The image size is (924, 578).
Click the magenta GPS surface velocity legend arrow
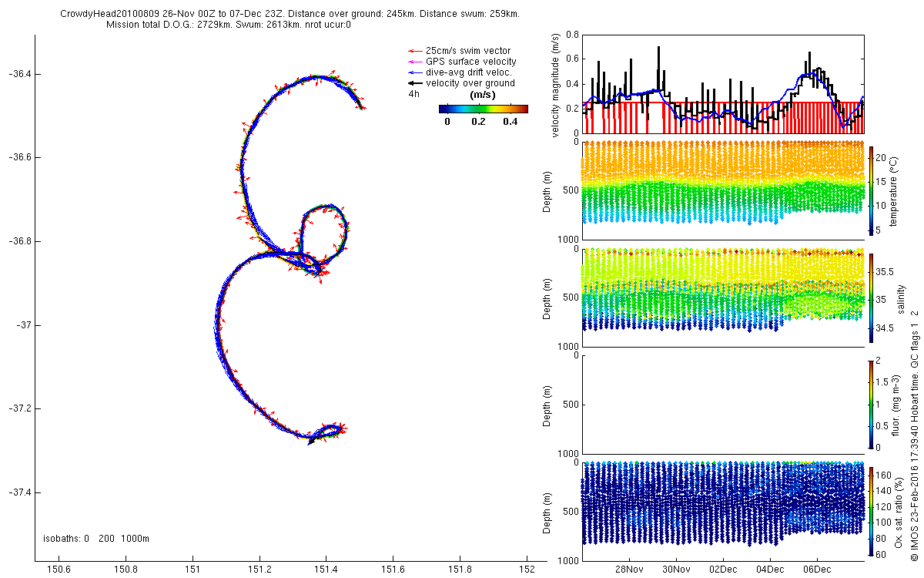416,62
